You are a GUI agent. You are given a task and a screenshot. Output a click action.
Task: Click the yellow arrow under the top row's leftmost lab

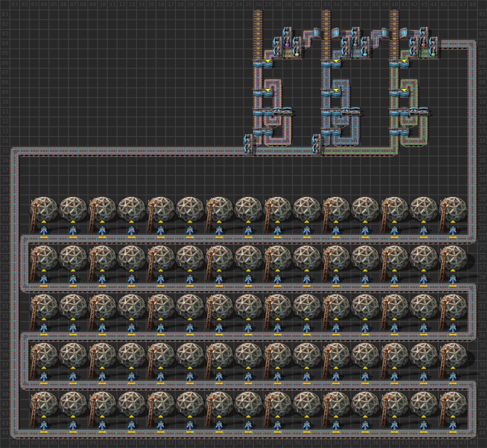tap(44, 222)
